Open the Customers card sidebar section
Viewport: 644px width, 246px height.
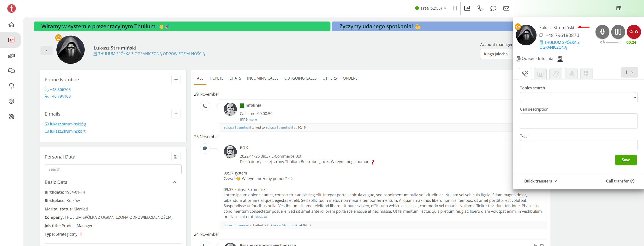12,40
